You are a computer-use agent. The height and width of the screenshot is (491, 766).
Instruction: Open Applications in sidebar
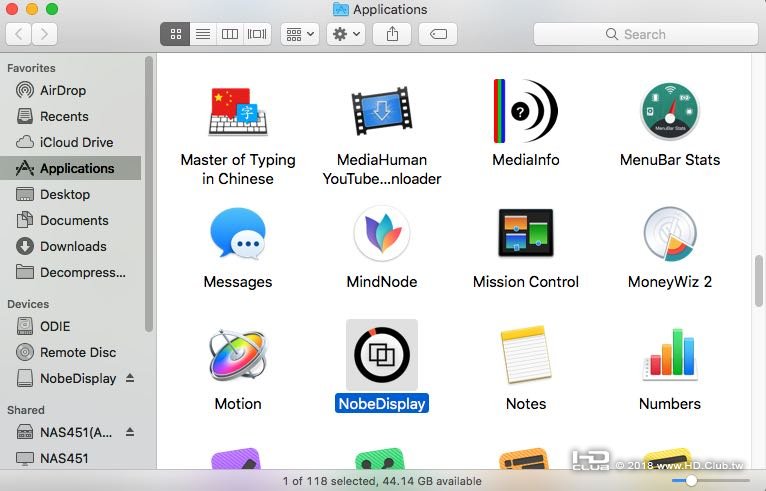point(71,168)
